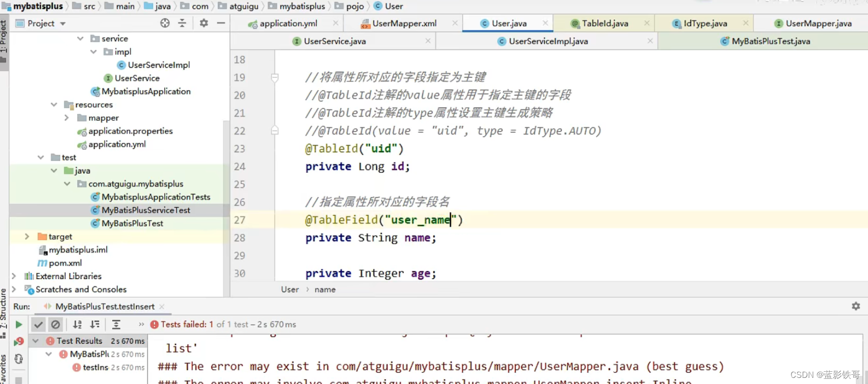The width and height of the screenshot is (868, 384).
Task: Expand the mapper folder
Action: point(66,118)
